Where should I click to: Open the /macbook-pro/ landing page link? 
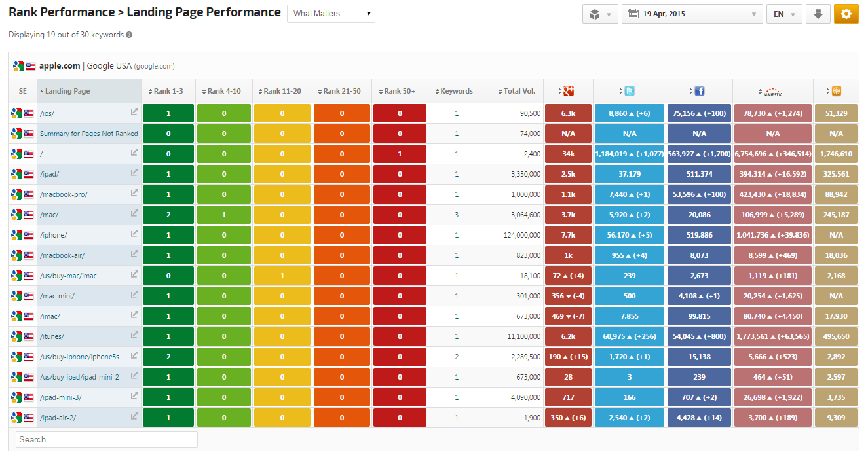[x=64, y=194]
